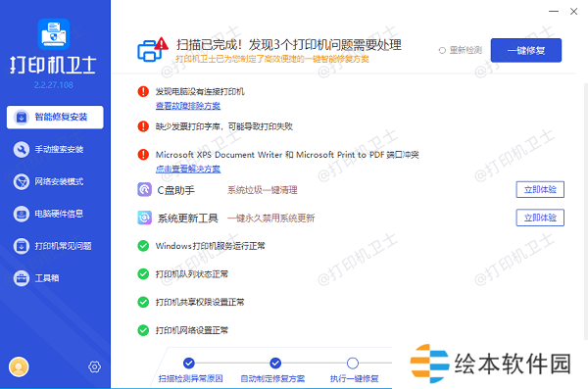Click the C盘助手 icon
Screen dimensions: 588x389
144,189
